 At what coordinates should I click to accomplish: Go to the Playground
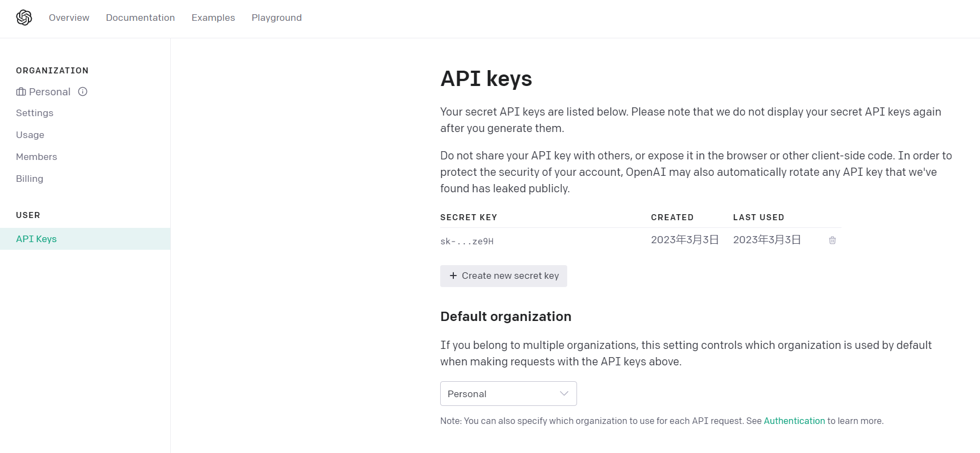276,18
